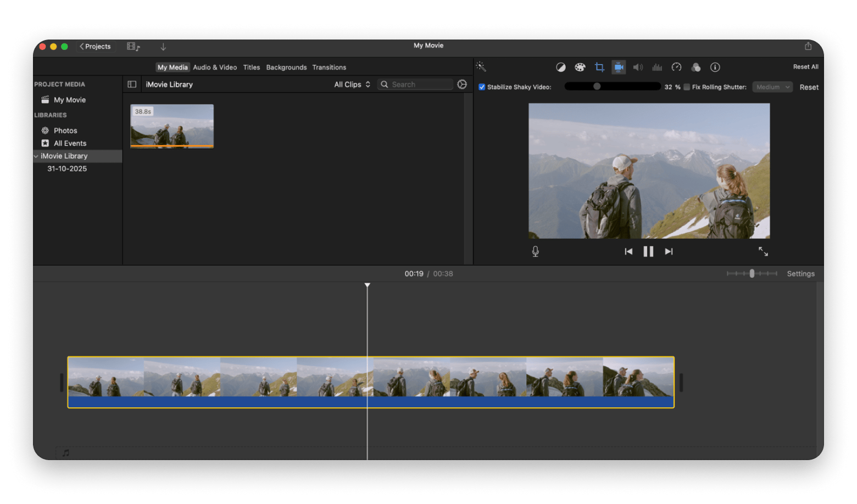Image resolution: width=857 pixels, height=504 pixels.
Task: Open the Noise Reduction and Equalizer controls
Action: (x=657, y=67)
